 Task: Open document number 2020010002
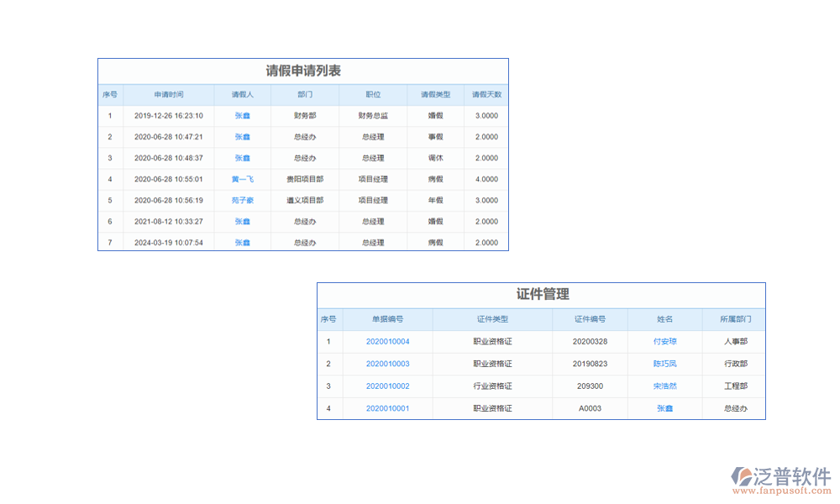387,386
